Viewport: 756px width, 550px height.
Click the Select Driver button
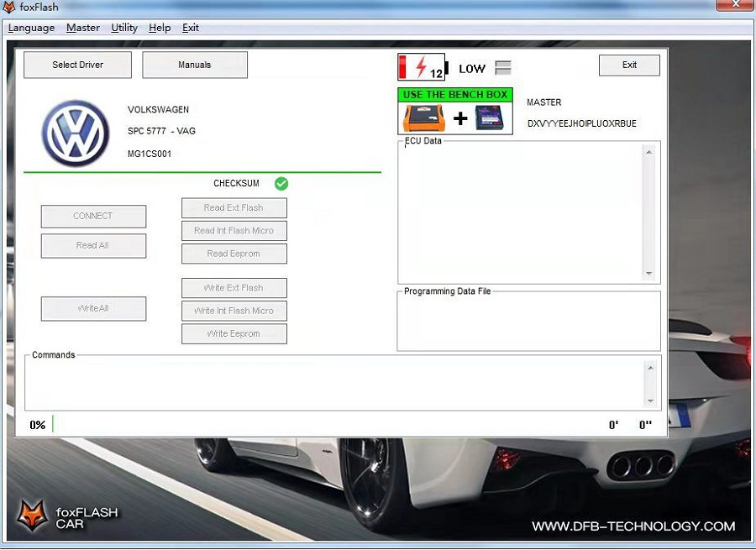[x=77, y=65]
